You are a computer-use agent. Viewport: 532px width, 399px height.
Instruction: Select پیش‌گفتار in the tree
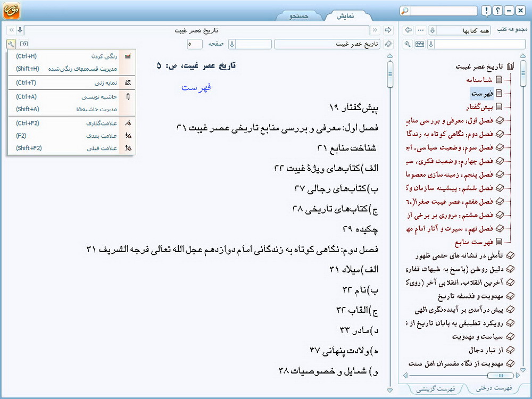point(479,107)
